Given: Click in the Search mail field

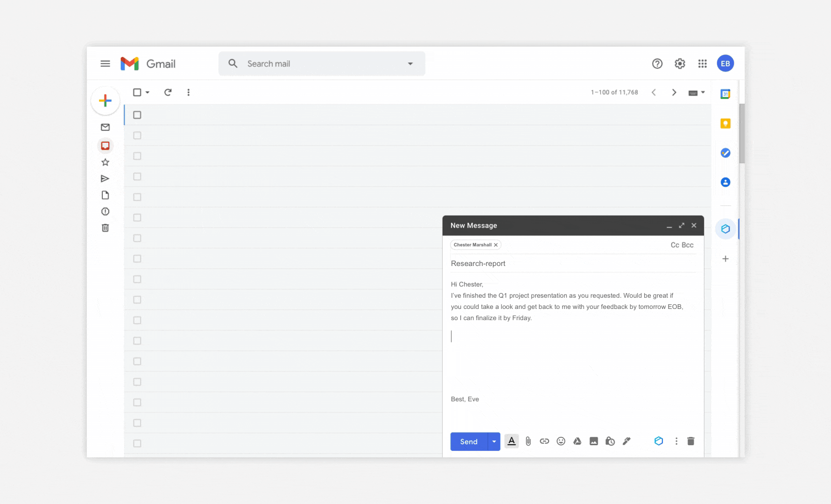Looking at the screenshot, I should coord(322,63).
